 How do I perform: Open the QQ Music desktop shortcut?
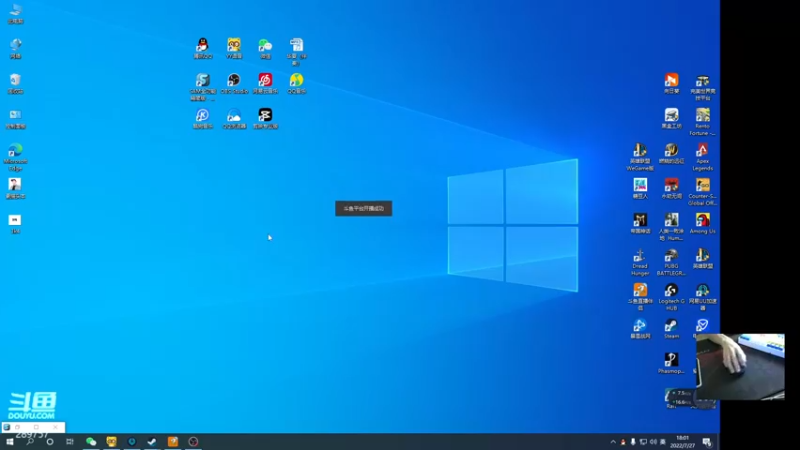tap(296, 84)
